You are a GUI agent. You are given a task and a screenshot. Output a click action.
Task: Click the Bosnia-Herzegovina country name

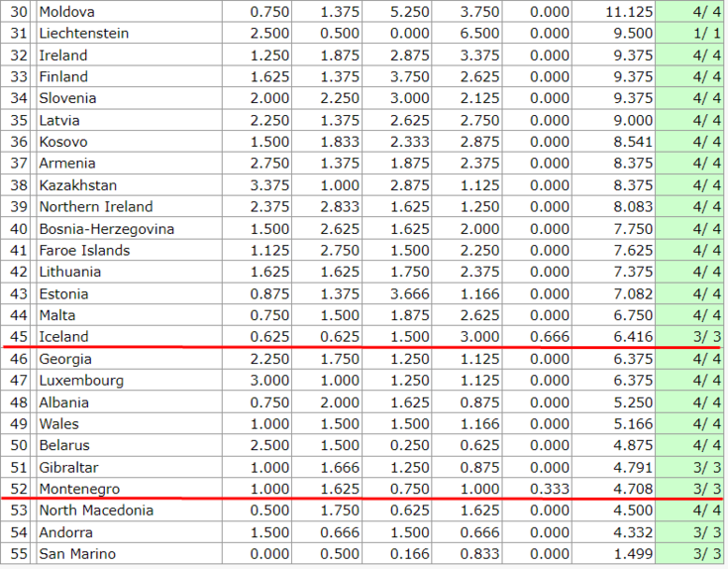point(107,229)
